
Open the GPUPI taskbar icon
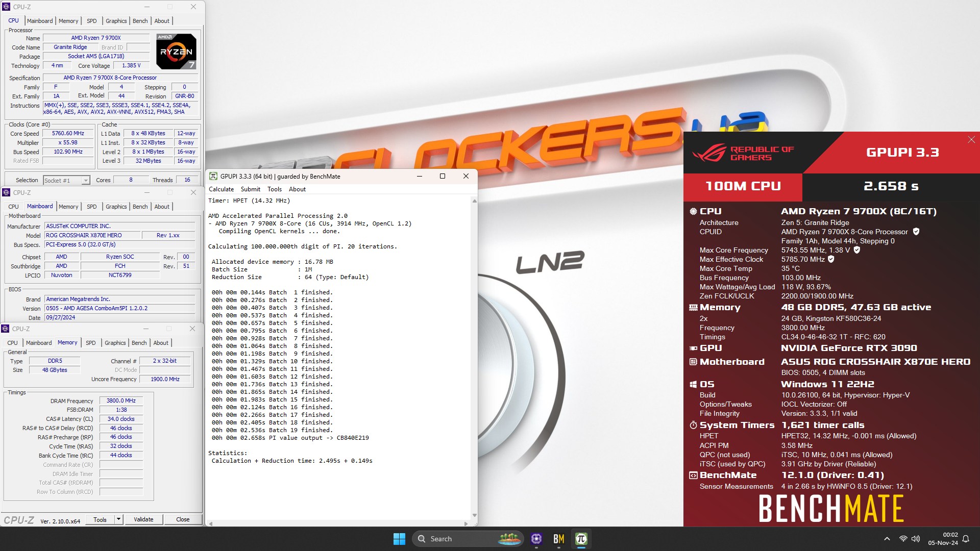(581, 539)
